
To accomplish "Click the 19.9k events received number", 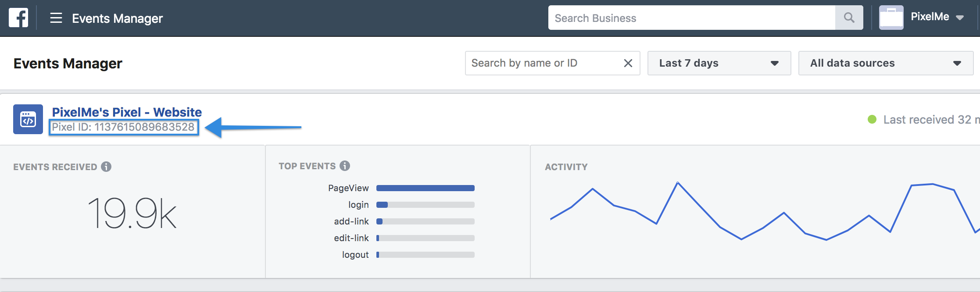I will click(x=132, y=214).
